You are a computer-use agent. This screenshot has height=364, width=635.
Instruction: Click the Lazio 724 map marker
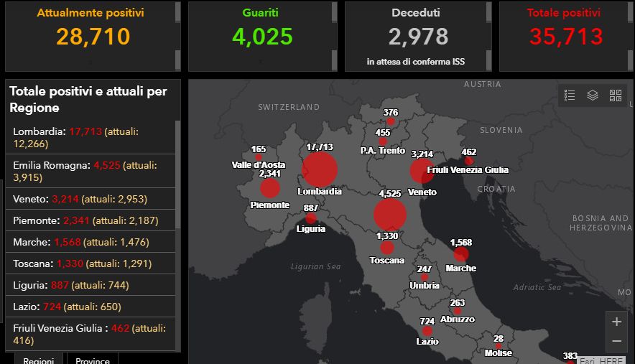click(x=427, y=331)
